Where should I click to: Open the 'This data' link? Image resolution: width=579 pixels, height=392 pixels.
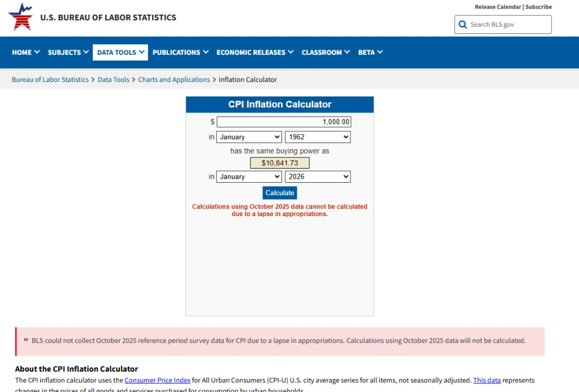tap(487, 380)
